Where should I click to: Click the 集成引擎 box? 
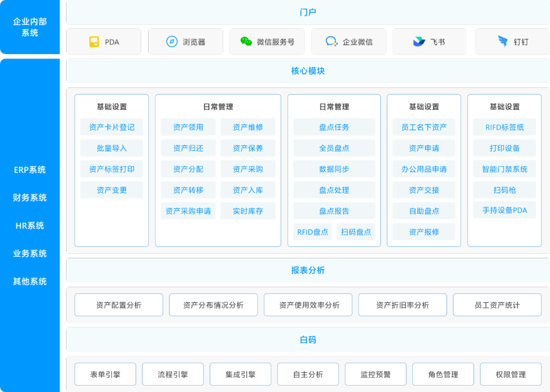click(x=241, y=374)
